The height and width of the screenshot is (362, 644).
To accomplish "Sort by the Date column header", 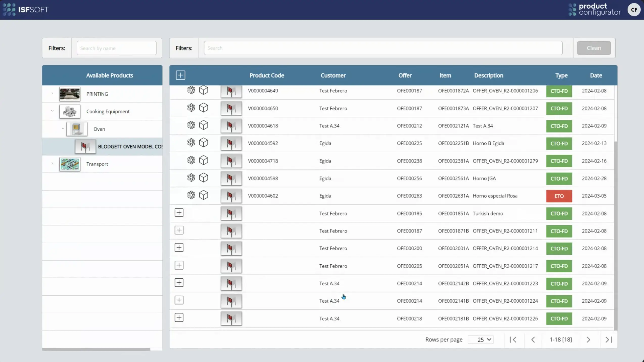I will (x=596, y=75).
